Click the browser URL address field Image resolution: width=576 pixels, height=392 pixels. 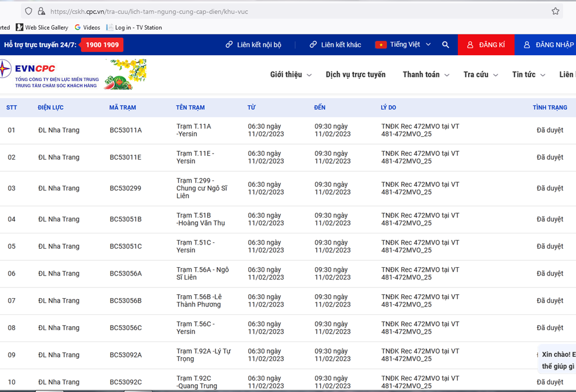(x=281, y=11)
